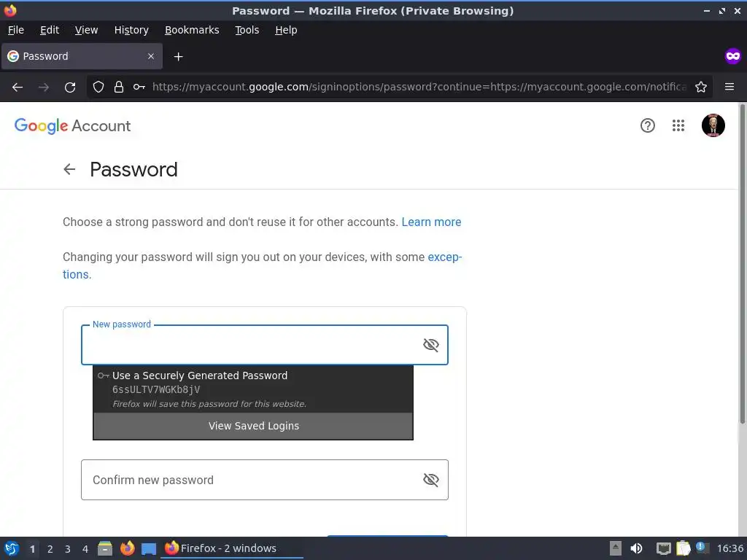Launch Firefox from taskbar launcher icon
This screenshot has width=747, height=560.
coord(127,548)
